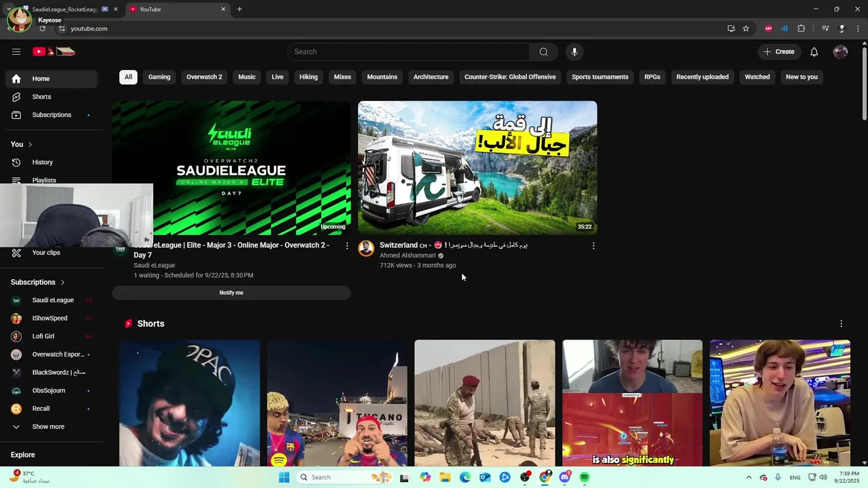
Task: Open Saudi eLeague subscription channel
Action: (x=52, y=300)
